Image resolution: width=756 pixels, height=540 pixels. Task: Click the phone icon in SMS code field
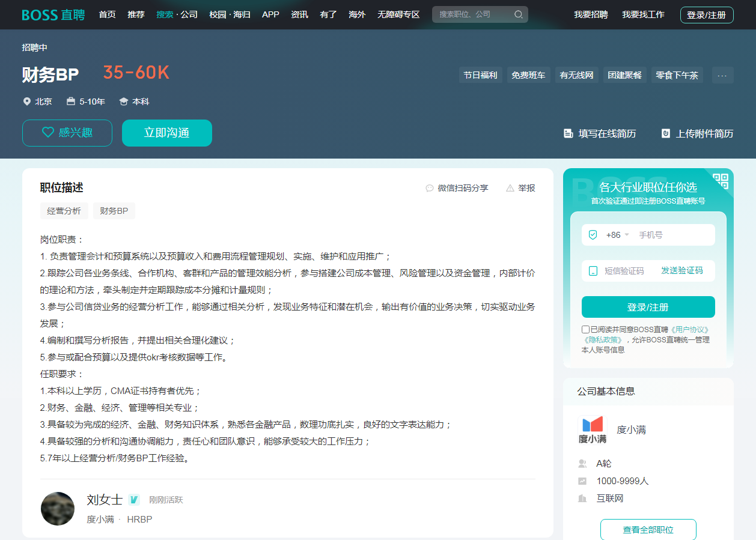point(593,271)
